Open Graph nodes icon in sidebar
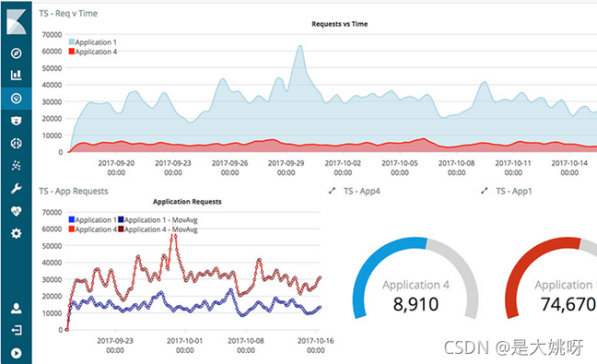597x364 pixels. (x=16, y=166)
